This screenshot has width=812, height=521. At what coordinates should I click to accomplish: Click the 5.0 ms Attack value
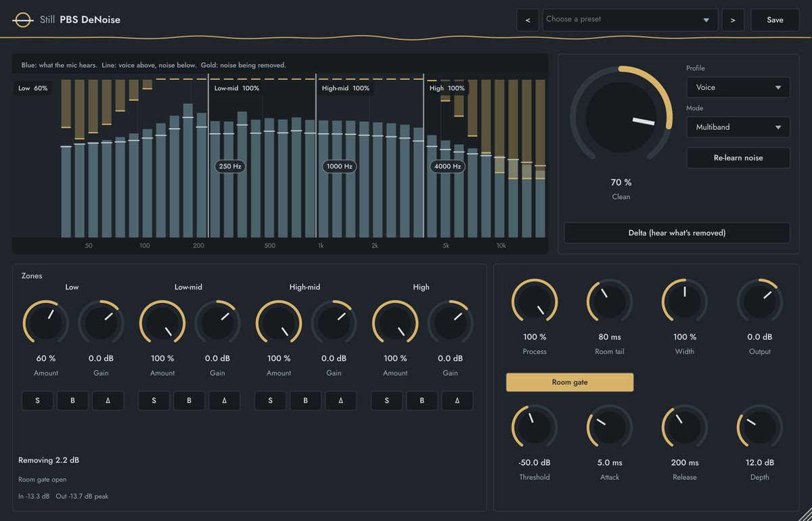point(610,463)
